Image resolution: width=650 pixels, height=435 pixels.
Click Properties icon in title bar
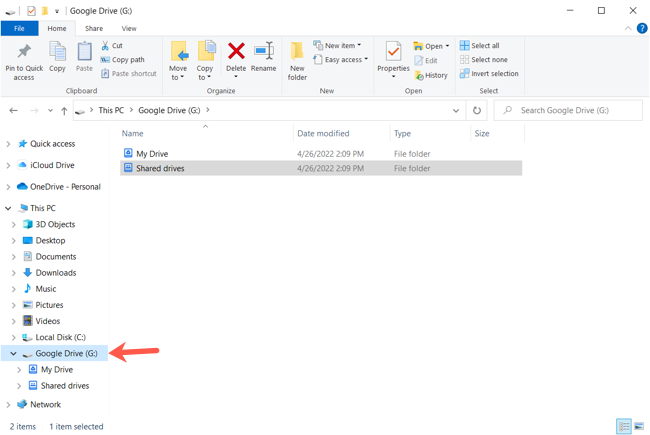[x=32, y=11]
